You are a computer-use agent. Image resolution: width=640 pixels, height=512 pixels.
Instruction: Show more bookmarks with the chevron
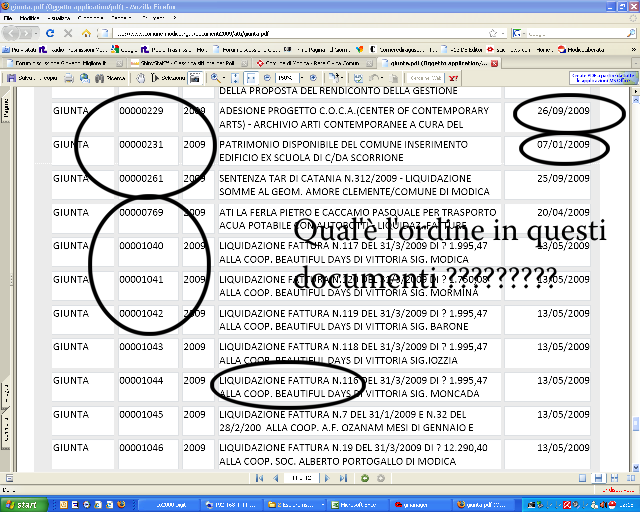[x=634, y=50]
